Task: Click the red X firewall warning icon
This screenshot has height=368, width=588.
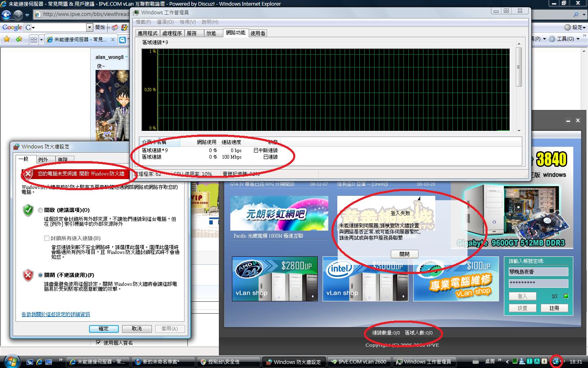Action: click(x=27, y=174)
